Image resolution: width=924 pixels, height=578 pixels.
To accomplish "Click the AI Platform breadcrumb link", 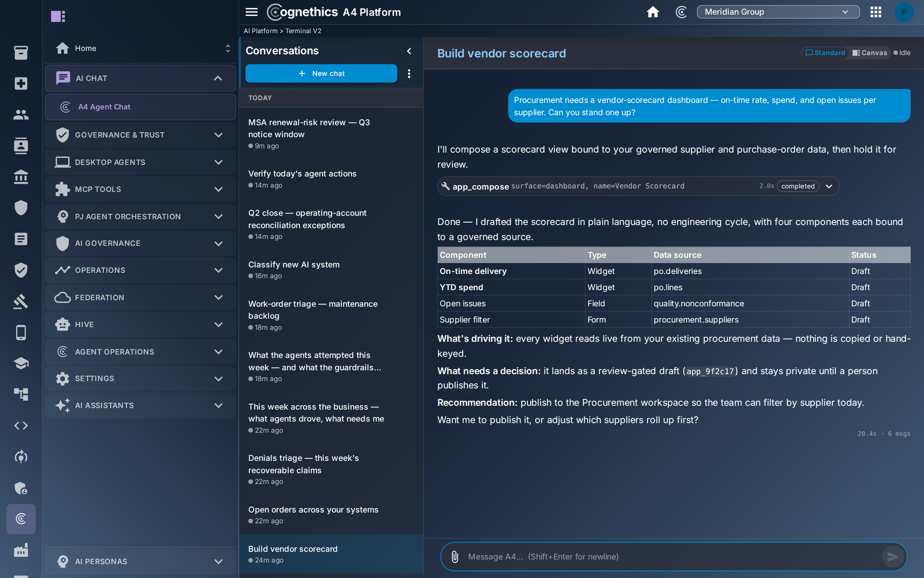I will pyautogui.click(x=260, y=31).
